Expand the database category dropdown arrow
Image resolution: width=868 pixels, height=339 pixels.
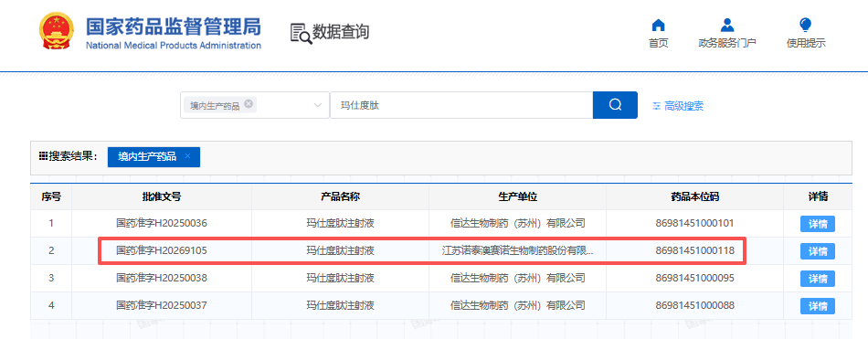[318, 105]
